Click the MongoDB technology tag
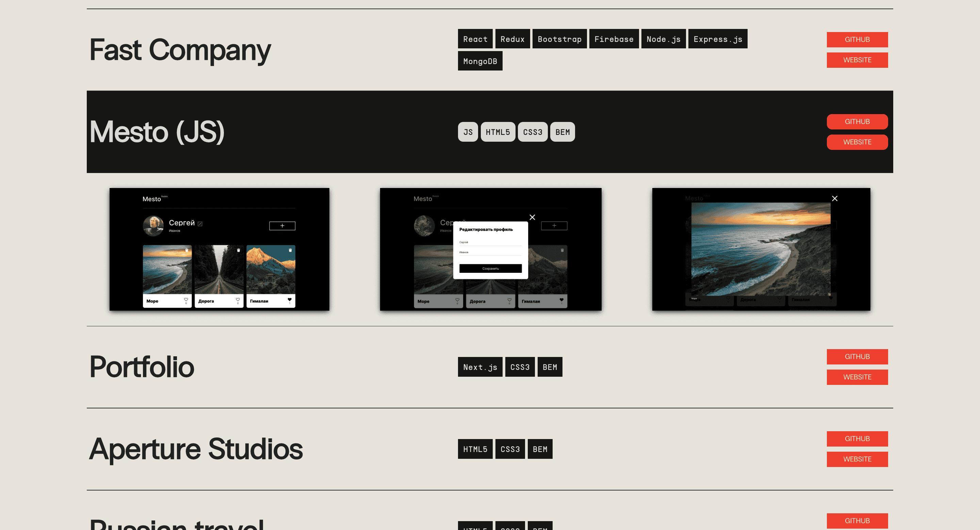The width and height of the screenshot is (980, 530). coord(480,61)
